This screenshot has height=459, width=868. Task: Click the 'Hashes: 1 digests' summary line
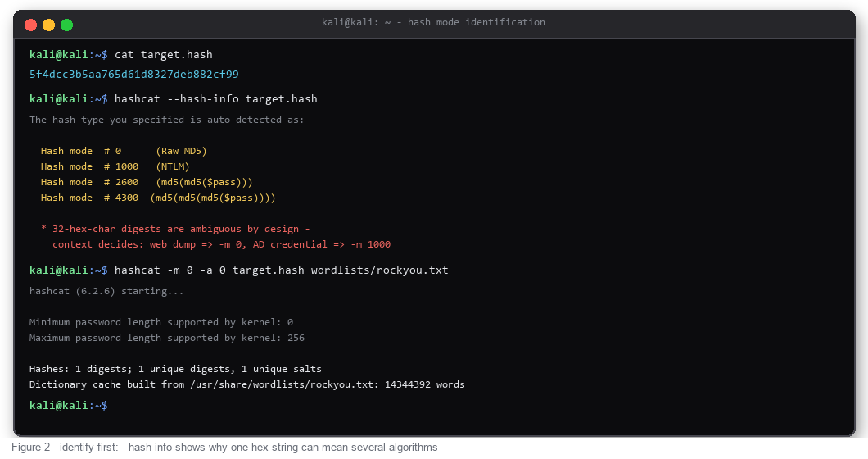[175, 369]
